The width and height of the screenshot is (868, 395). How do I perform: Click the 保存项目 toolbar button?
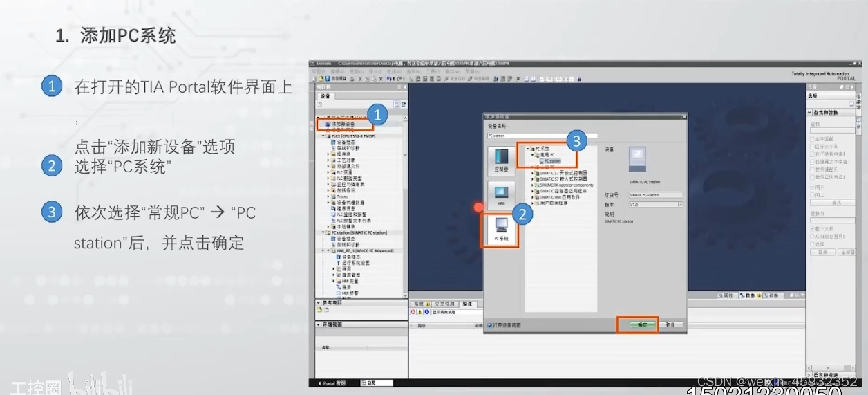[x=335, y=79]
